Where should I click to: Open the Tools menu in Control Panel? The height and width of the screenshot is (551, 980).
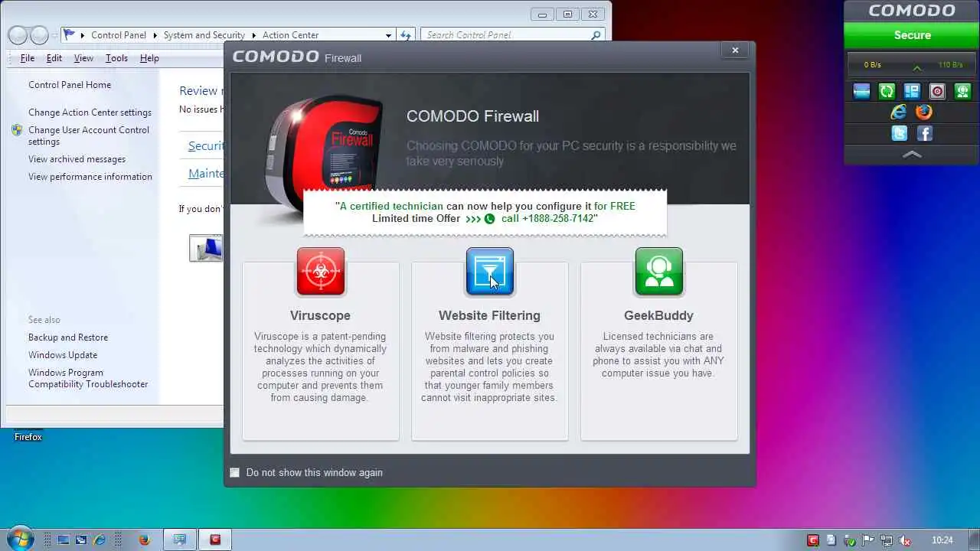116,58
